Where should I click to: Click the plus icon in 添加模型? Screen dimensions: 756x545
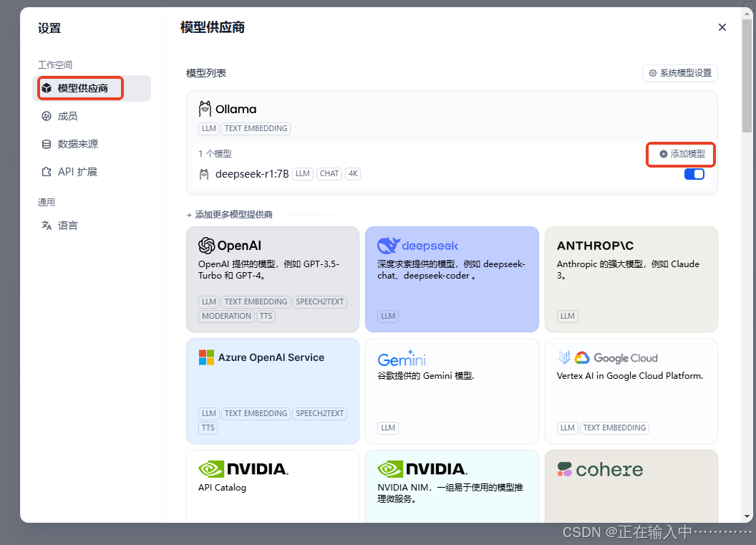pyautogui.click(x=664, y=154)
